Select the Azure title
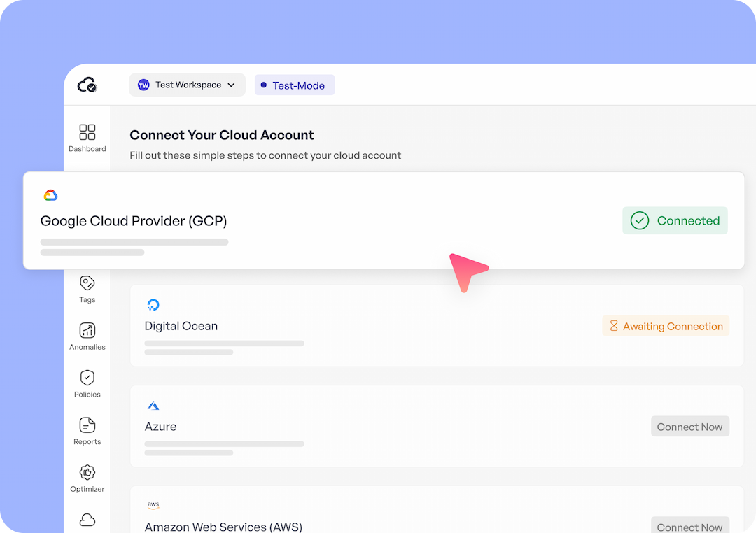The height and width of the screenshot is (533, 756). point(160,427)
